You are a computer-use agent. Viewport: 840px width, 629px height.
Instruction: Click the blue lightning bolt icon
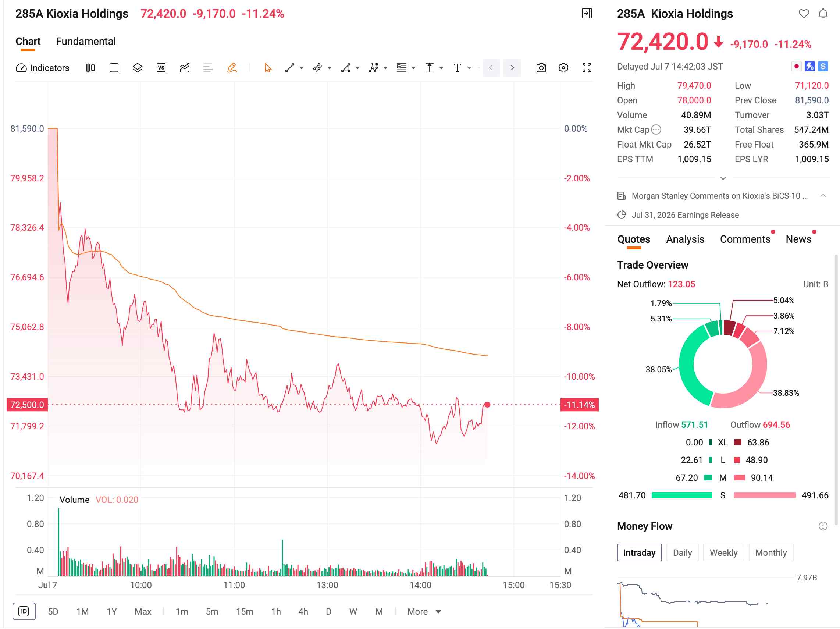[x=809, y=67]
